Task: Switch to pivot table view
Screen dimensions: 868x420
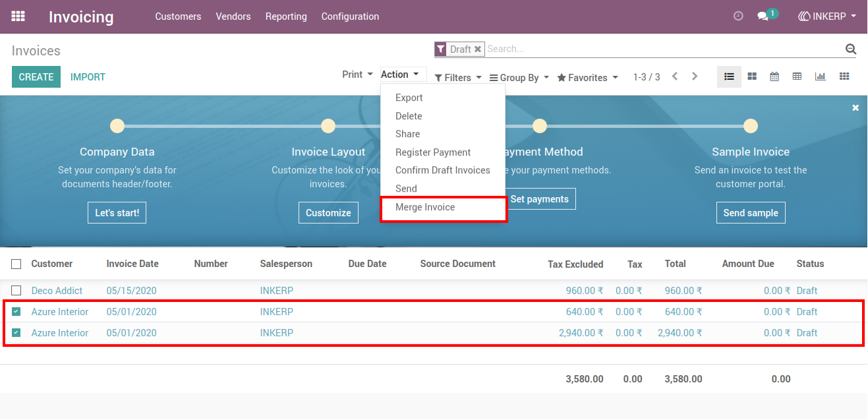Action: click(x=797, y=76)
